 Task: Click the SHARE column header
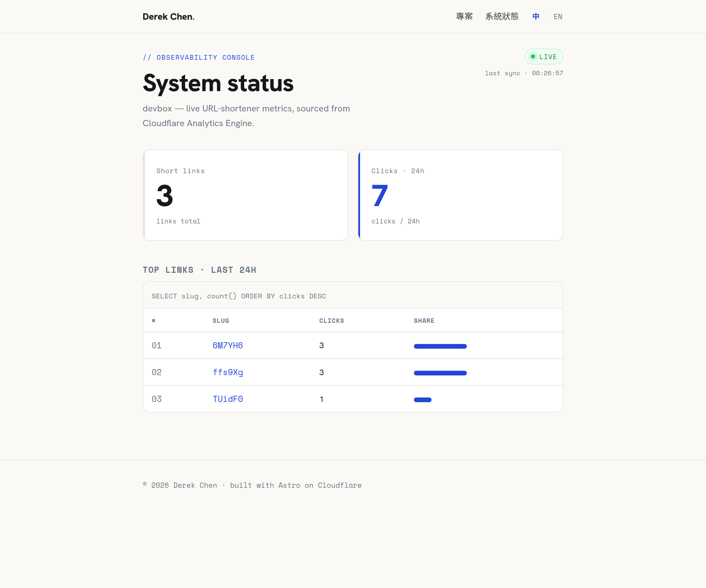tap(424, 320)
